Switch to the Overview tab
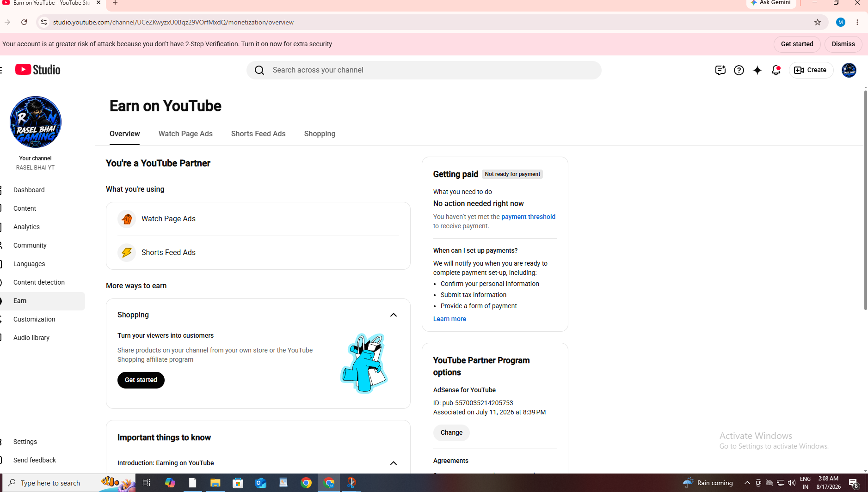 coord(125,134)
